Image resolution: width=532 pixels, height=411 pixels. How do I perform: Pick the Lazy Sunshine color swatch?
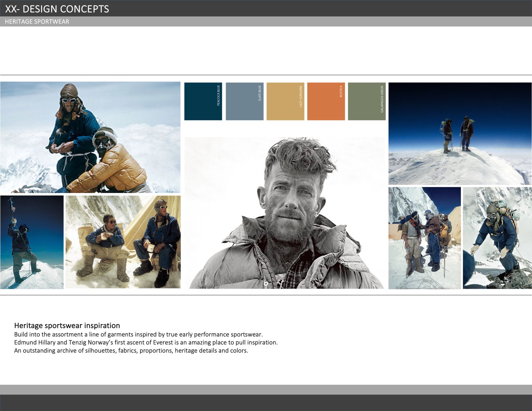coord(285,101)
